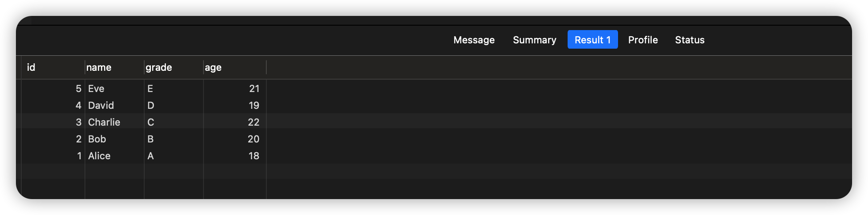Click grade cell B in Bob's row
This screenshot has height=215, width=868.
tap(150, 139)
